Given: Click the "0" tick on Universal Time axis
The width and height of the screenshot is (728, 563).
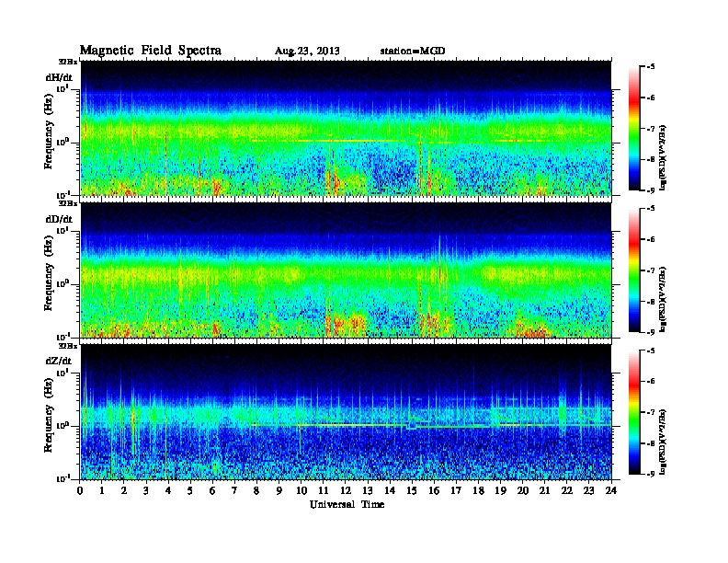Looking at the screenshot, I should [80, 491].
